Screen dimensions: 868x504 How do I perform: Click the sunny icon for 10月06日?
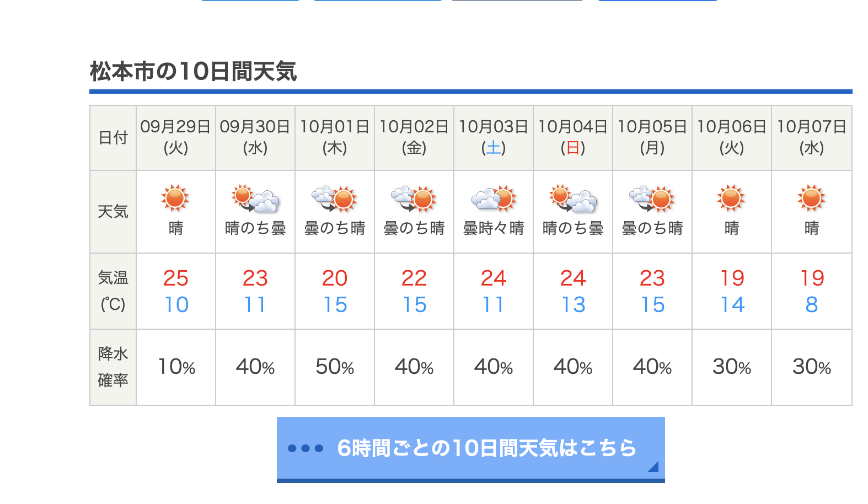731,199
